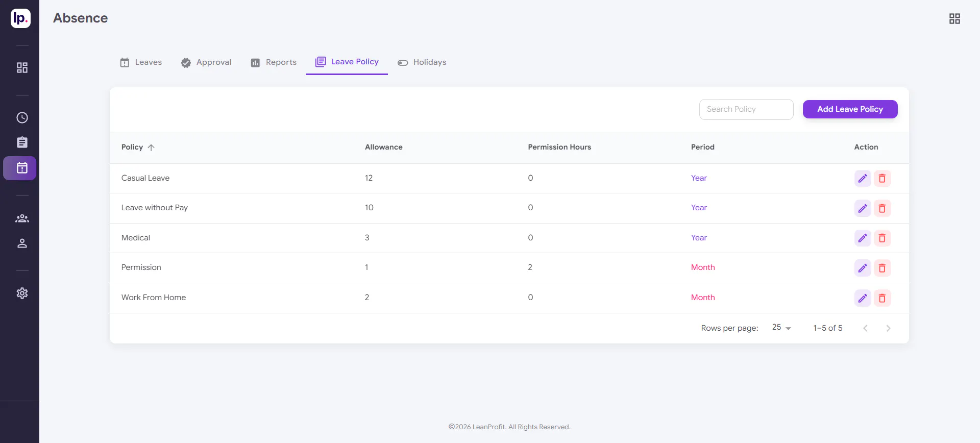Switch to the Leaves tab

tap(141, 62)
